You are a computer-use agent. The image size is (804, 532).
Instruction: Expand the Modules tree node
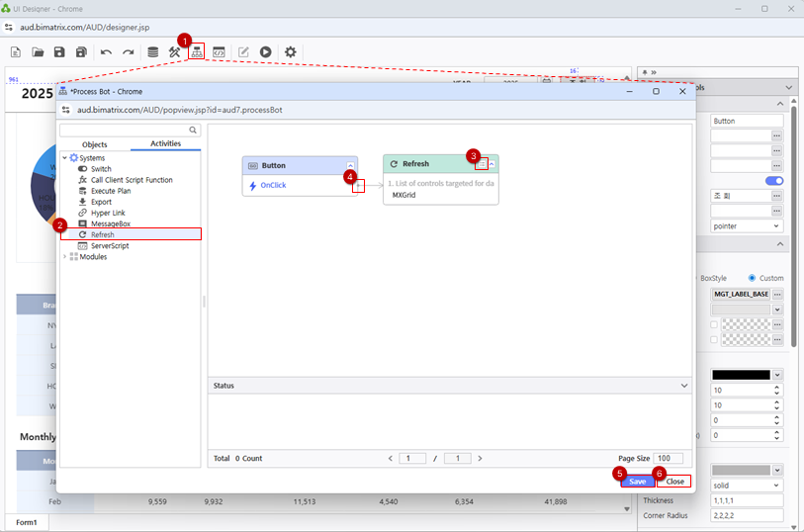coord(64,256)
